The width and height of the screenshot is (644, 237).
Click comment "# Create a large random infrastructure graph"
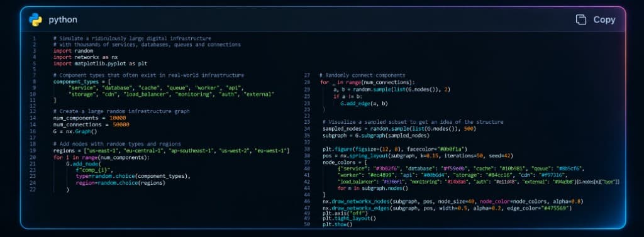click(x=121, y=111)
